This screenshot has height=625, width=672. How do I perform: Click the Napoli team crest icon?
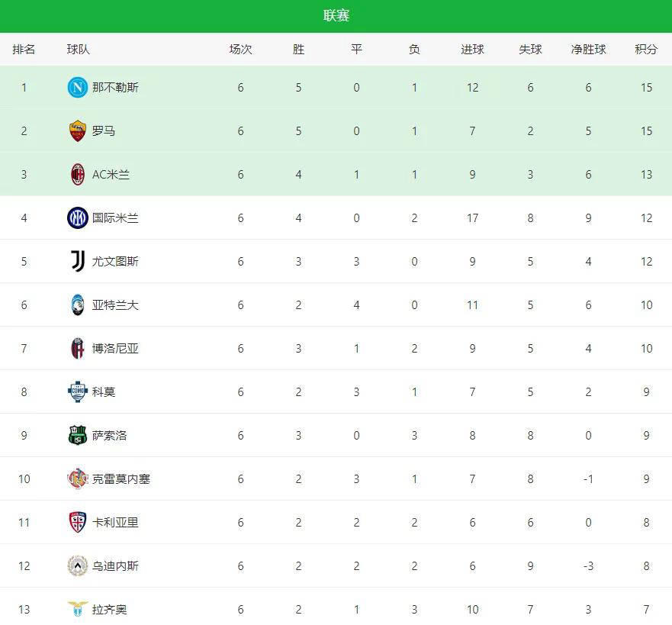click(x=78, y=88)
